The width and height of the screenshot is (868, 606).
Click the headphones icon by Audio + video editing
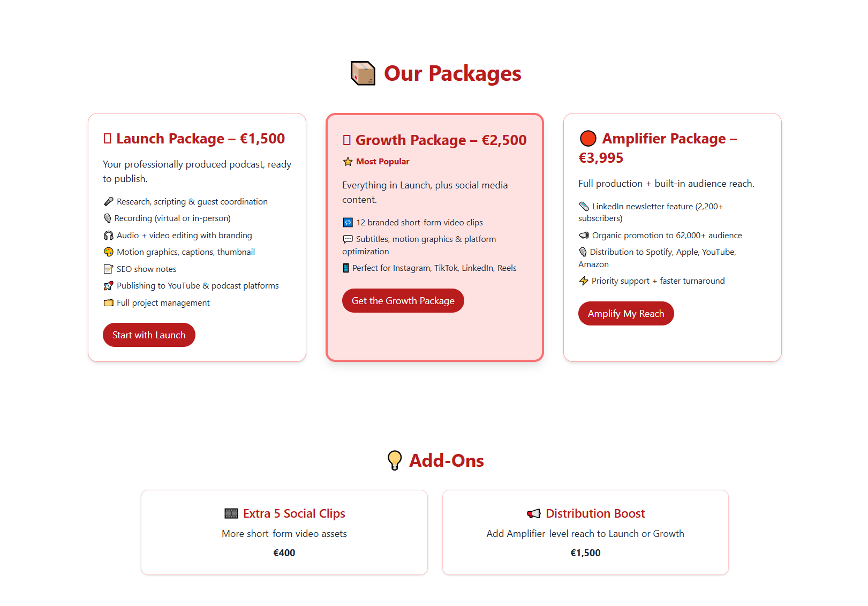[x=109, y=236]
